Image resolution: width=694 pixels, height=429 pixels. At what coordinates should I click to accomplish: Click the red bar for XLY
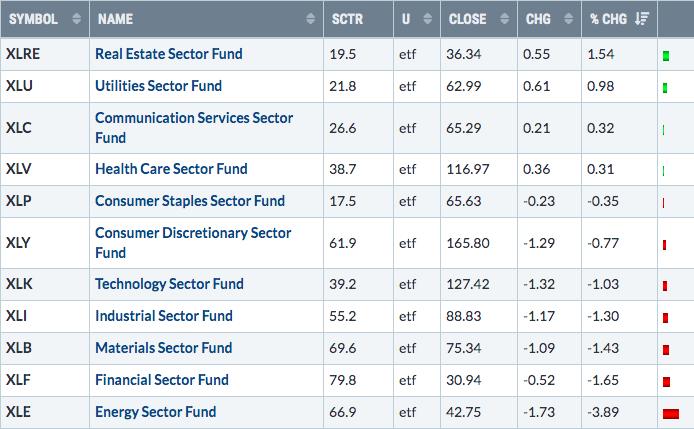click(x=664, y=245)
